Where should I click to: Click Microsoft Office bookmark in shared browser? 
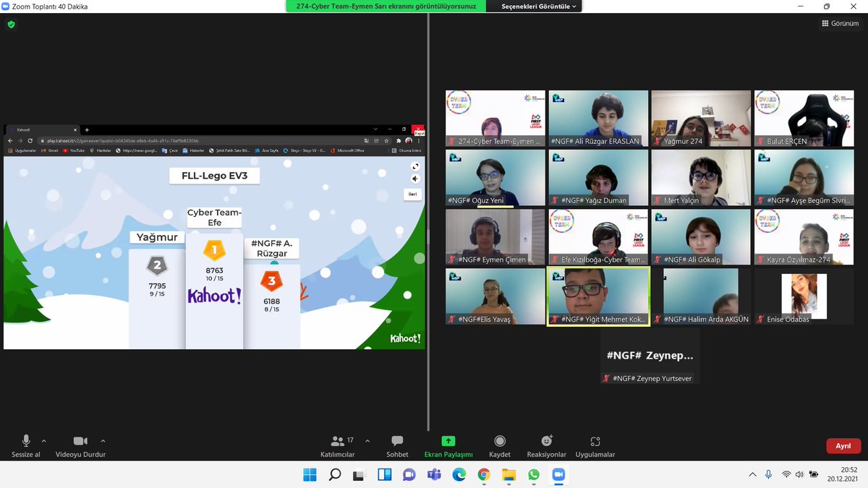pos(347,150)
